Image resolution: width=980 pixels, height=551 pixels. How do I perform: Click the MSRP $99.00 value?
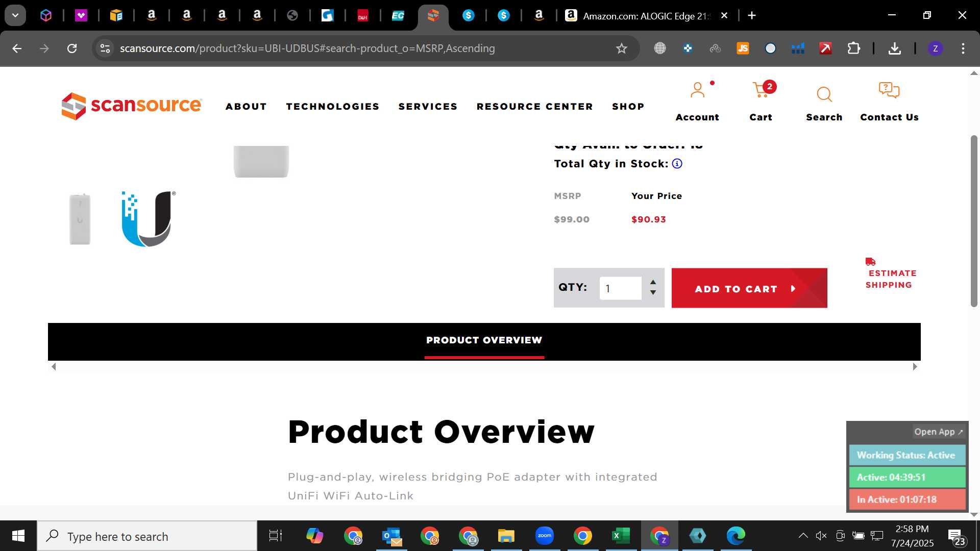click(572, 219)
